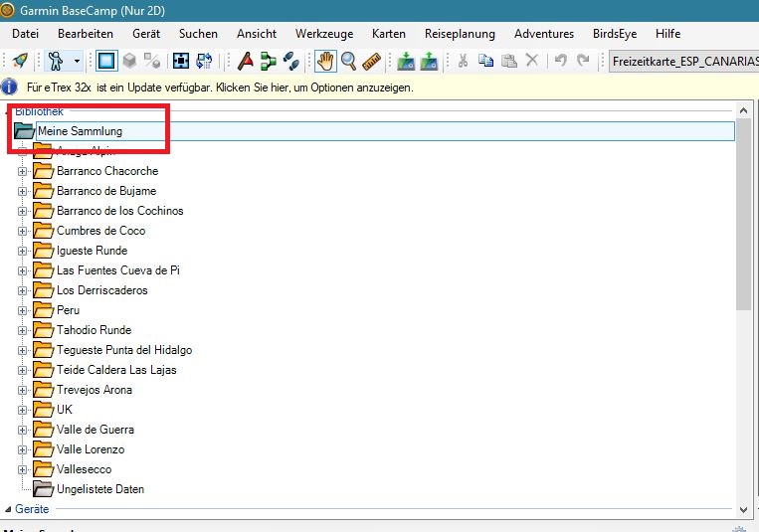The height and width of the screenshot is (532, 759).
Task: Select the Valle de Guerra list
Action: pos(95,430)
